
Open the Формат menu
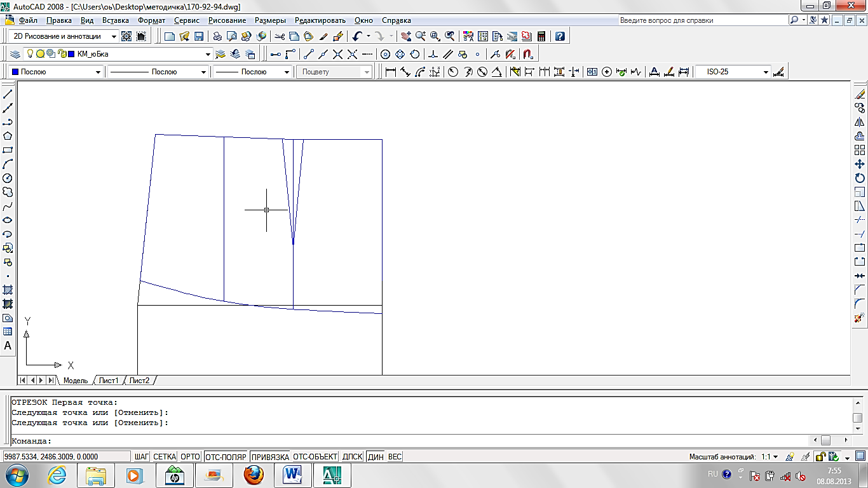pos(152,20)
